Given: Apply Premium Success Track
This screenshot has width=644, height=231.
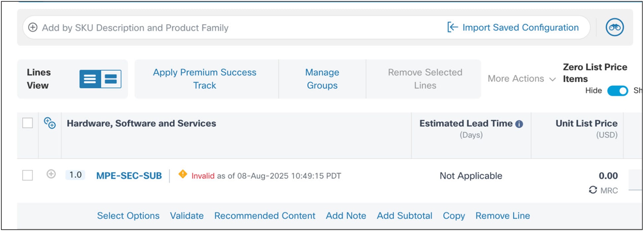Looking at the screenshot, I should (204, 79).
